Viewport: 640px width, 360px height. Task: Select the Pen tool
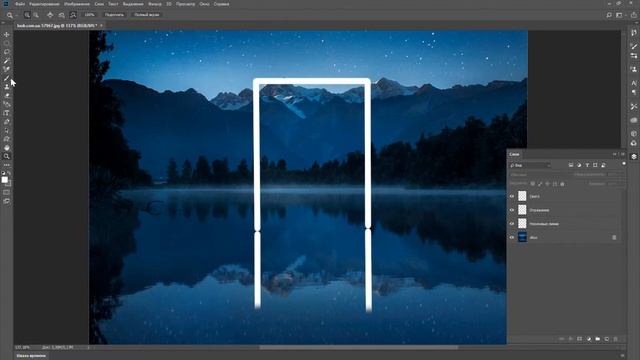click(7, 122)
